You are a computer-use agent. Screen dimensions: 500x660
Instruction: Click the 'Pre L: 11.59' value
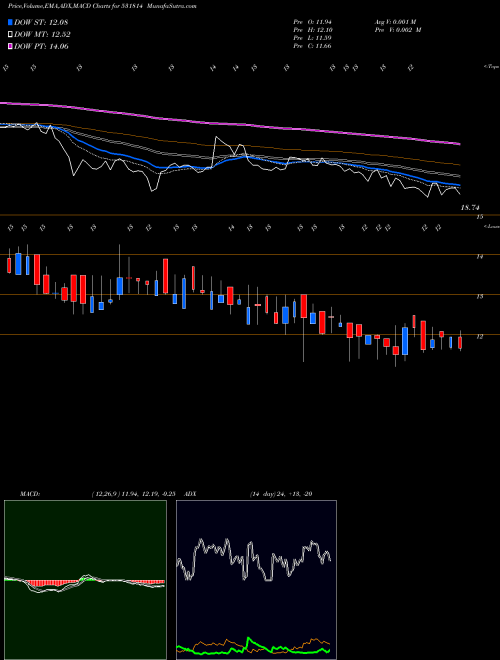pyautogui.click(x=312, y=38)
